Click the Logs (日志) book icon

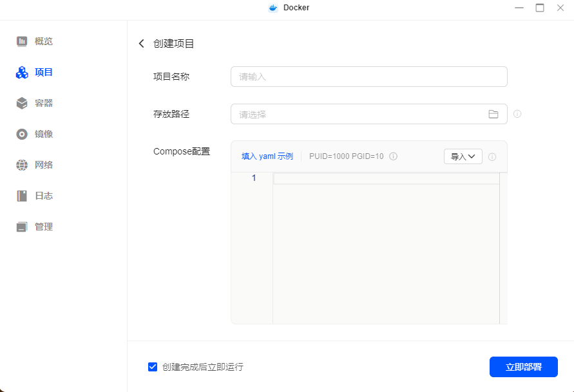coord(22,196)
